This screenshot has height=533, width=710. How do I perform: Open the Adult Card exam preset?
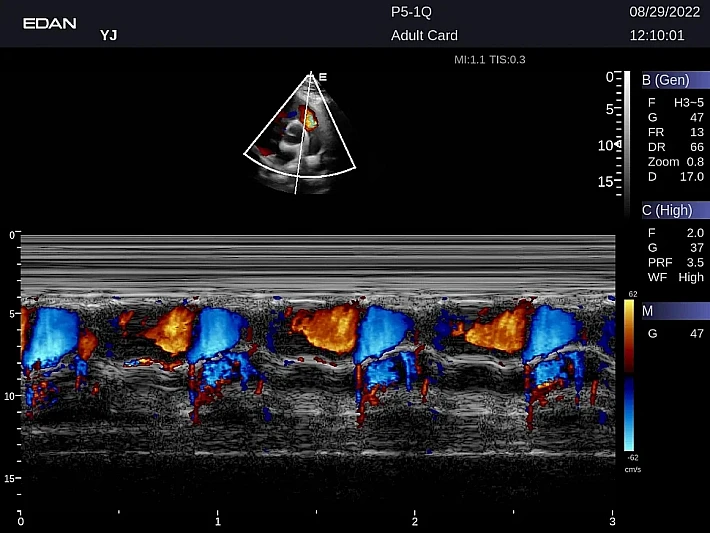point(426,36)
